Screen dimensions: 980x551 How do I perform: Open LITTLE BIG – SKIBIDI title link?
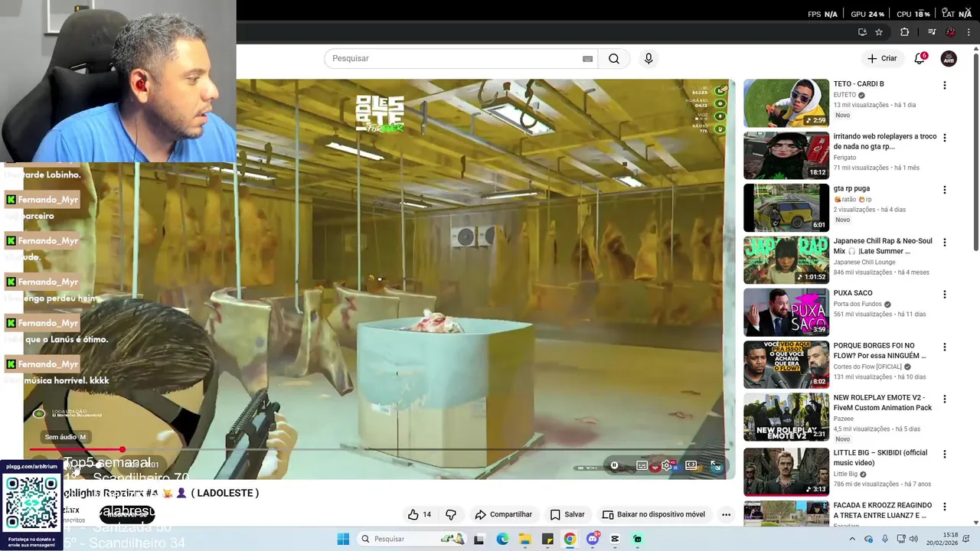[880, 458]
